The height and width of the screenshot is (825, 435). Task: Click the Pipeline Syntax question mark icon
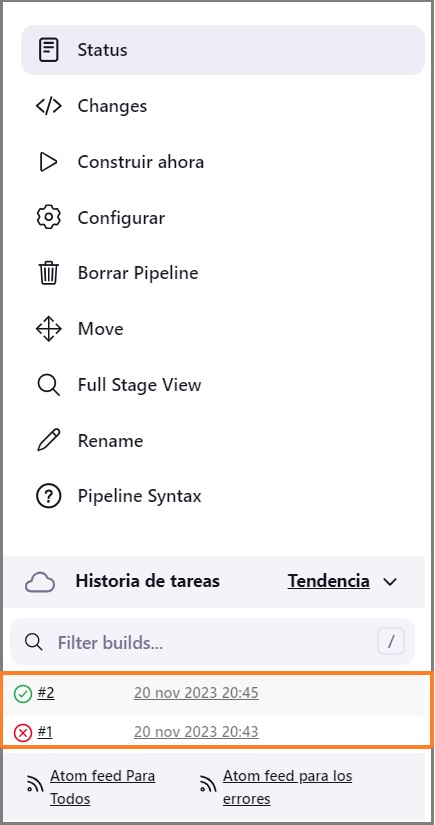point(49,496)
